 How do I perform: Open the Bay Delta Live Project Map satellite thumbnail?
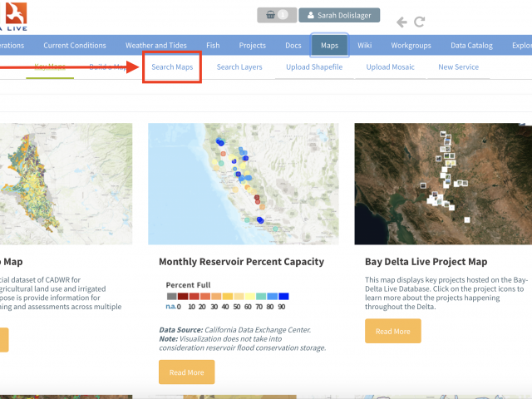click(442, 184)
